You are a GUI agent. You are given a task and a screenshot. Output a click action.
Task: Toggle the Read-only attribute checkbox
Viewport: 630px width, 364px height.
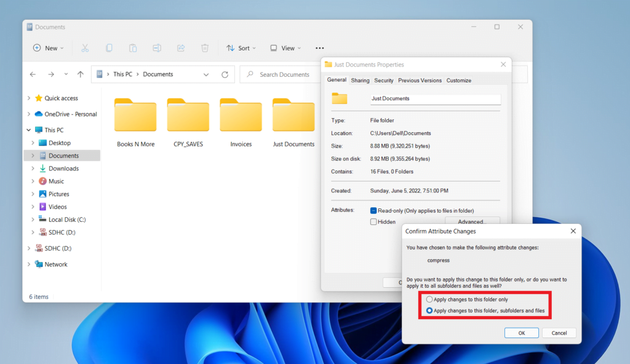click(x=374, y=210)
